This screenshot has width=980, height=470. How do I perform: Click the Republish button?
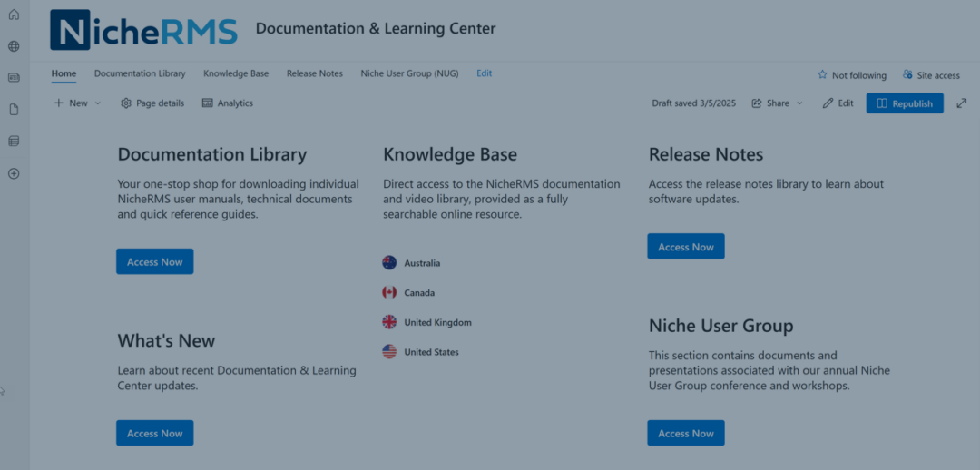[904, 103]
